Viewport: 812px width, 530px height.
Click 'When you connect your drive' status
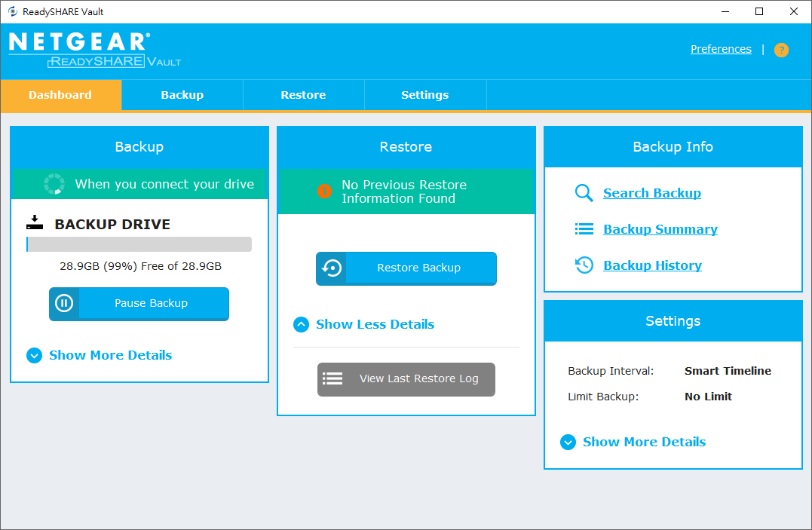[164, 184]
